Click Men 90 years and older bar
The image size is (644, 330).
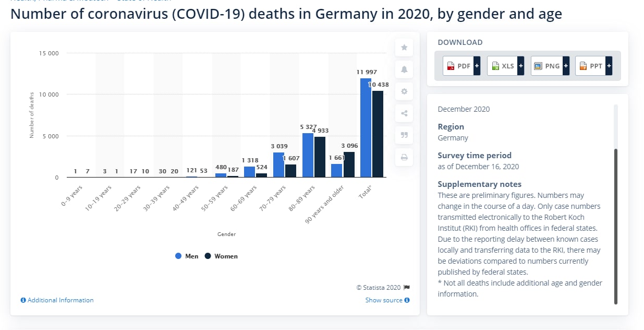[337, 171]
